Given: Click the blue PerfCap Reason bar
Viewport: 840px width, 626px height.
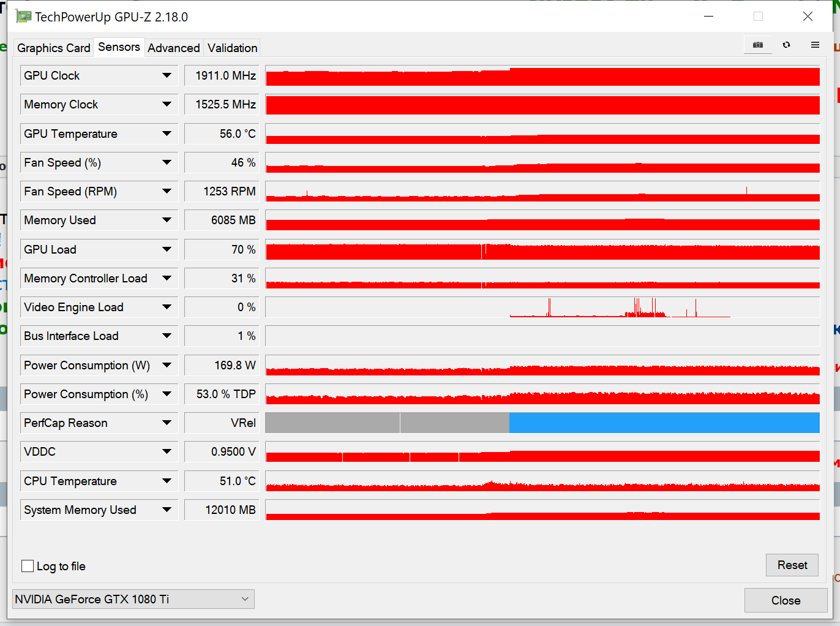Looking at the screenshot, I should pos(664,423).
